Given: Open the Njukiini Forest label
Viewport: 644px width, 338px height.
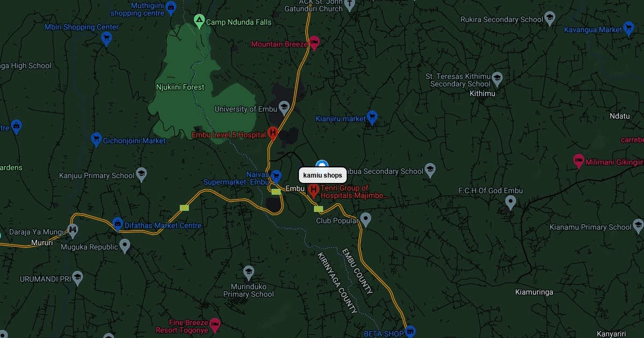Looking at the screenshot, I should click(x=180, y=87).
